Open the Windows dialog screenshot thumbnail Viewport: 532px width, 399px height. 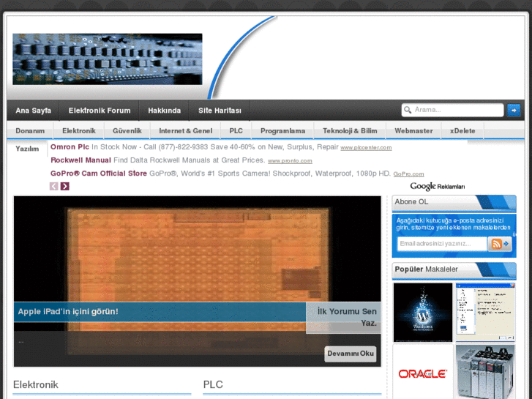tap(485, 313)
